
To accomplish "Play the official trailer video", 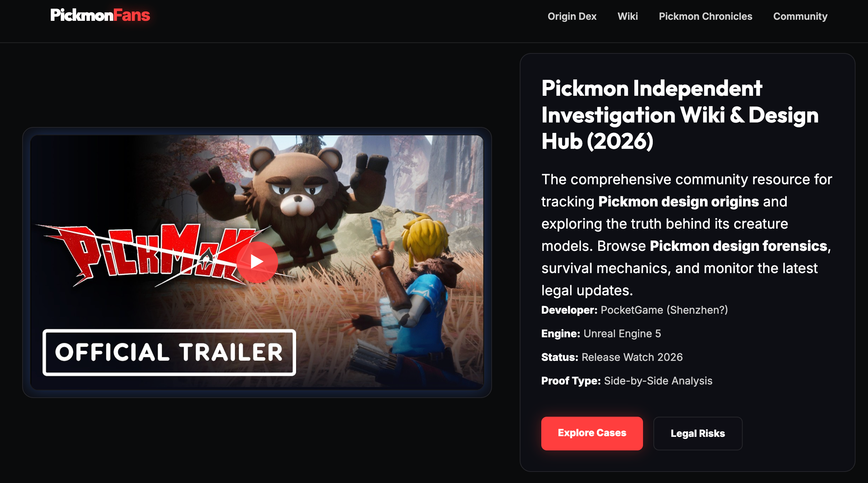I will 257,262.
